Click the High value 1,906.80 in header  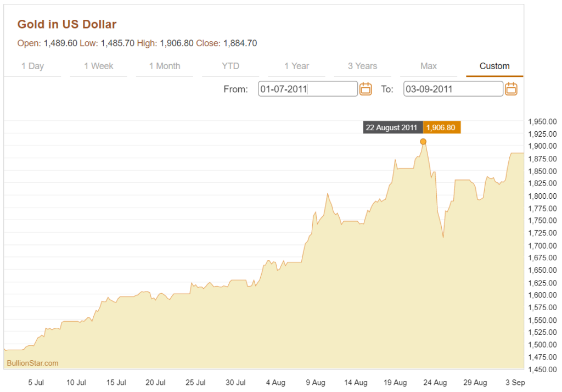click(177, 43)
